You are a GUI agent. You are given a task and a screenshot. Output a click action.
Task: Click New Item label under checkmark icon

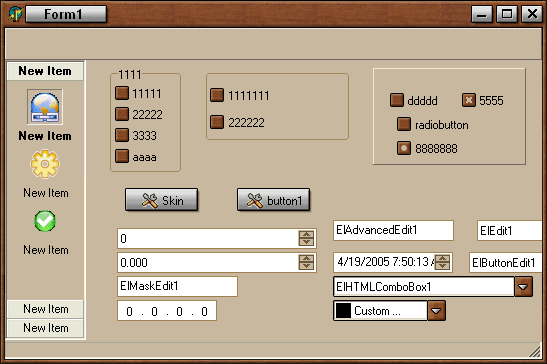pyautogui.click(x=46, y=250)
